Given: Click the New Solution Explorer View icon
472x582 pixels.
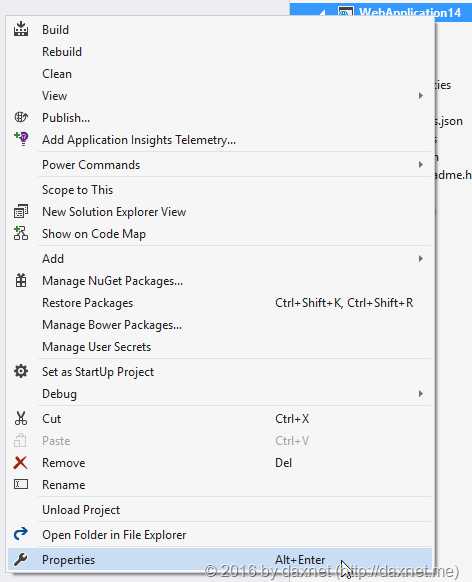Looking at the screenshot, I should [x=21, y=212].
